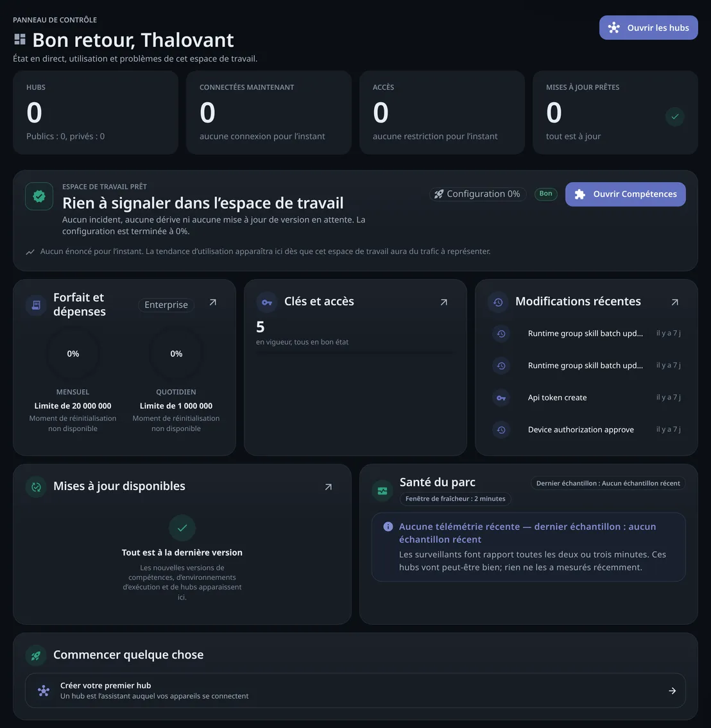
Task: Click the Ouvrir les hubs button
Action: coord(648,28)
